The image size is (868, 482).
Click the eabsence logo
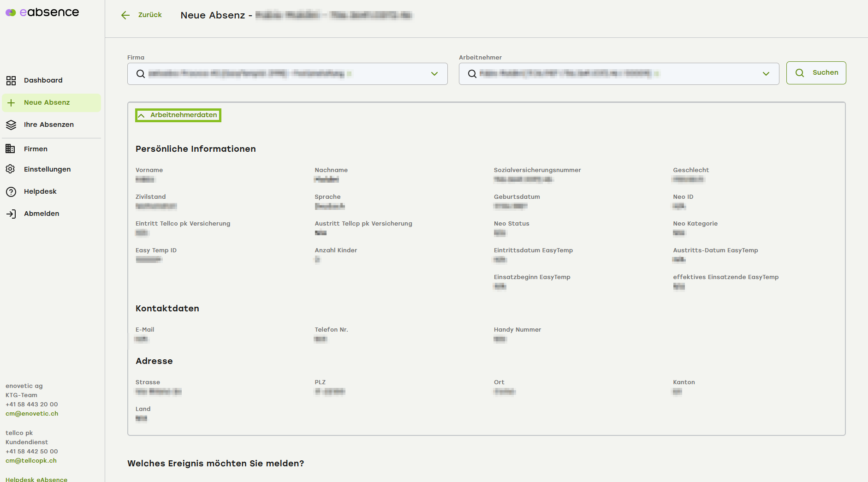pyautogui.click(x=42, y=12)
